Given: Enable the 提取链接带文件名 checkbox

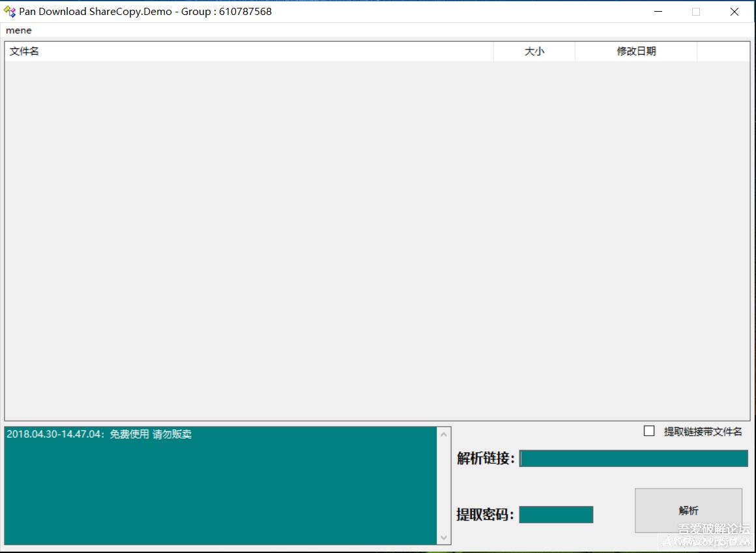Looking at the screenshot, I should (649, 431).
